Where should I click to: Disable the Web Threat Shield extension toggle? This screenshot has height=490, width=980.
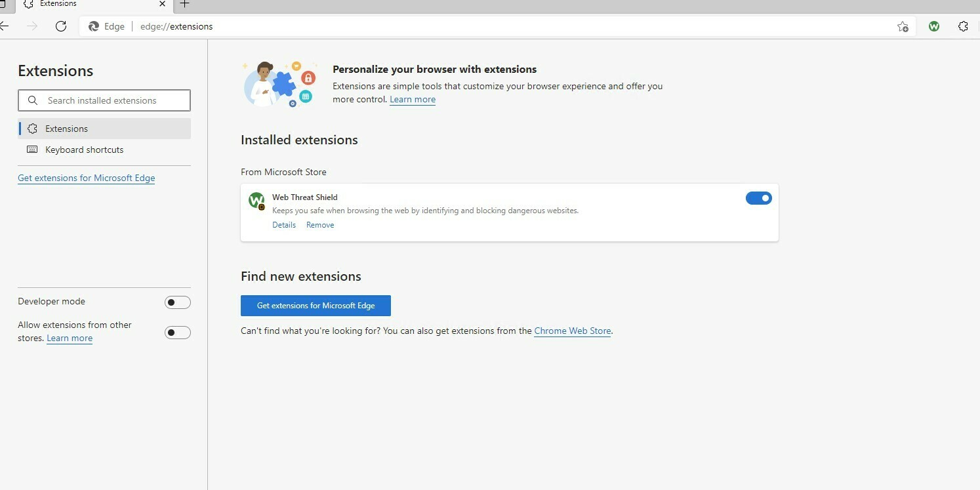point(759,198)
